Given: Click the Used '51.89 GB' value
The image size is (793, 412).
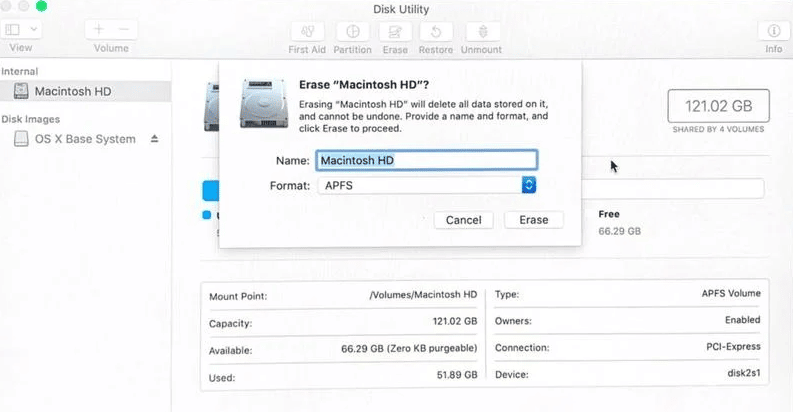Looking at the screenshot, I should (457, 375).
